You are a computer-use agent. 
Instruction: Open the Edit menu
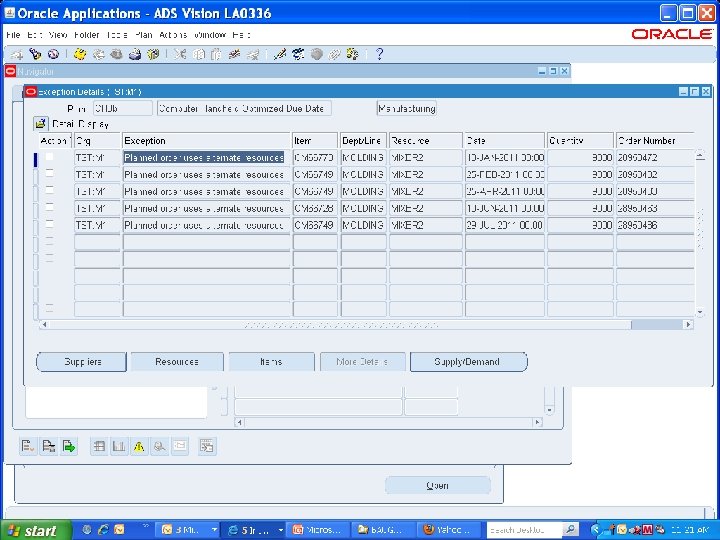coord(34,35)
